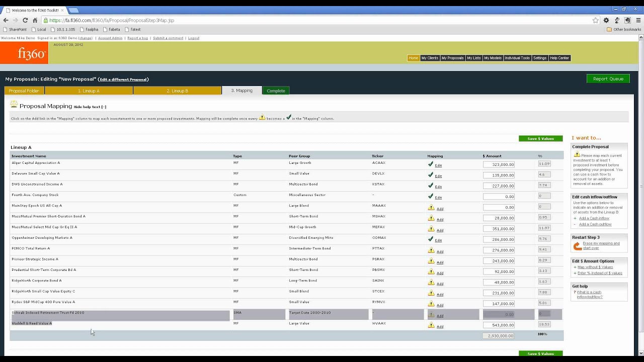Click Erase my mapping and start over
This screenshot has width=644, height=362.
[601, 245]
